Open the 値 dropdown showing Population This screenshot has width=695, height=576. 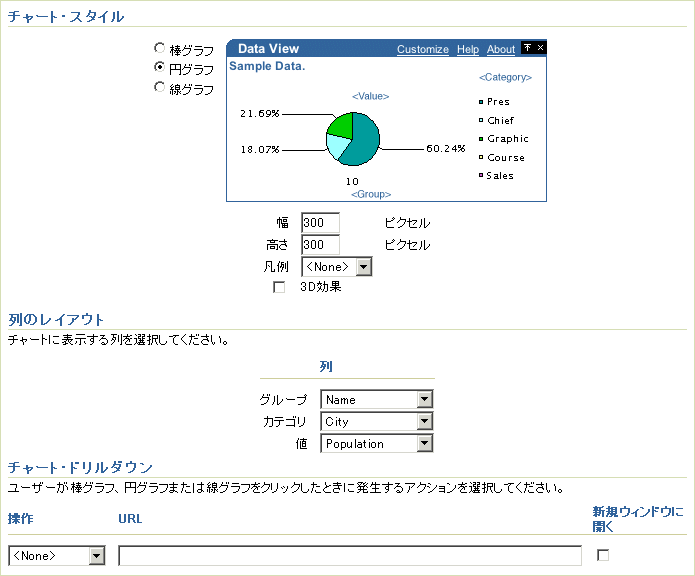(x=377, y=444)
